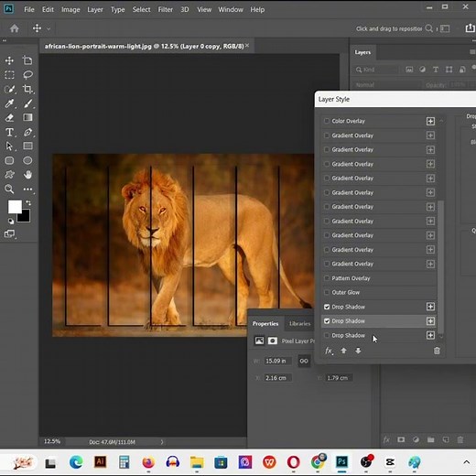This screenshot has width=476, height=476.
Task: Open the blend mode Normal dropdown
Action: [x=387, y=85]
